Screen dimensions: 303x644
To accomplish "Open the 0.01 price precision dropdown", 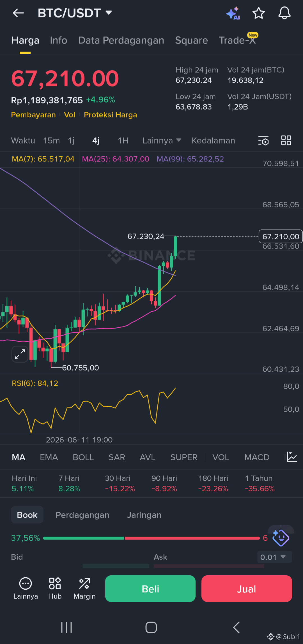I will 274,557.
